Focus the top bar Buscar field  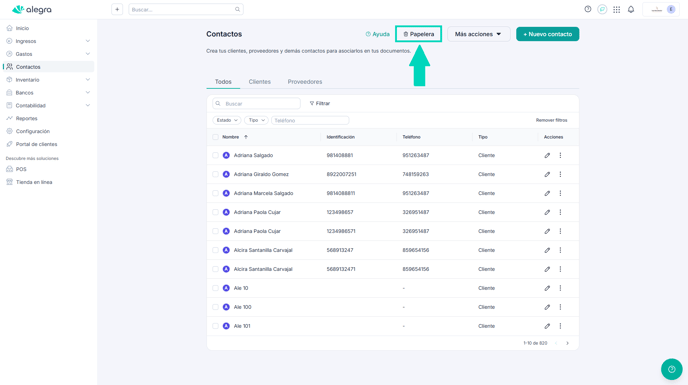pos(186,9)
